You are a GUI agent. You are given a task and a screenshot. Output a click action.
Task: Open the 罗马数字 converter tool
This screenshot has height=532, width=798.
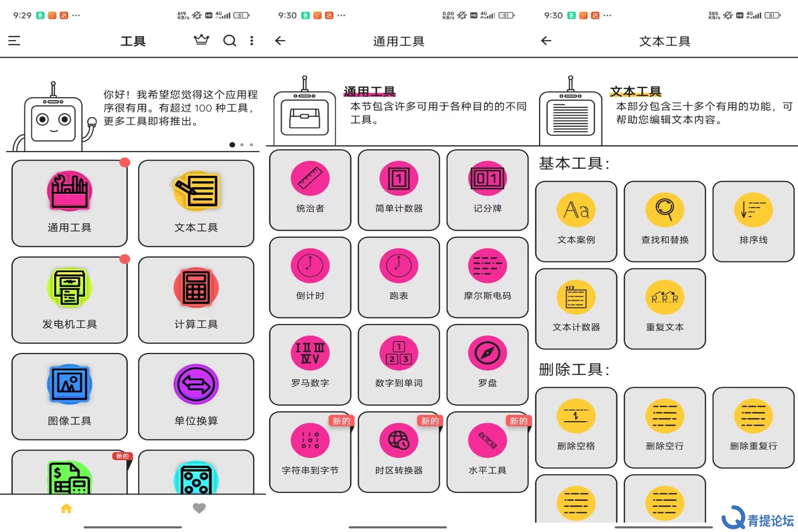pos(310,365)
